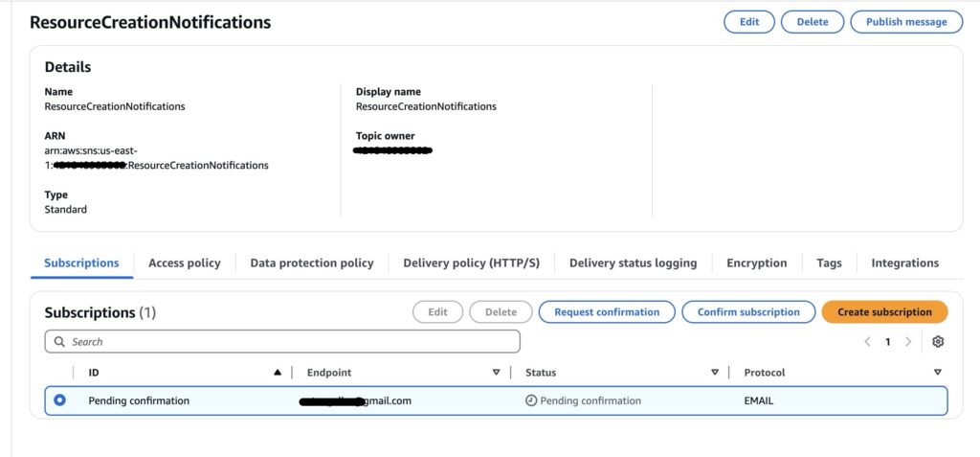The width and height of the screenshot is (980, 457).
Task: Click the subscription Delete button
Action: 501,311
